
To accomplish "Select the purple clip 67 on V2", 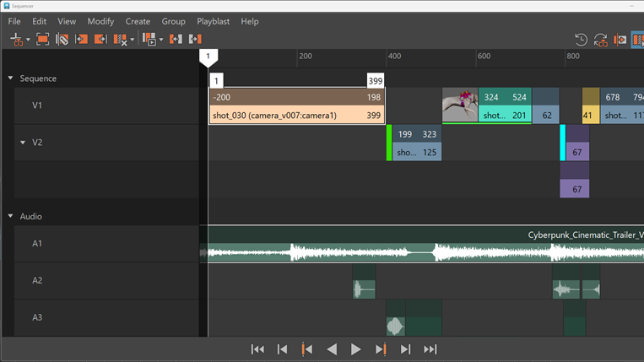I will [577, 152].
